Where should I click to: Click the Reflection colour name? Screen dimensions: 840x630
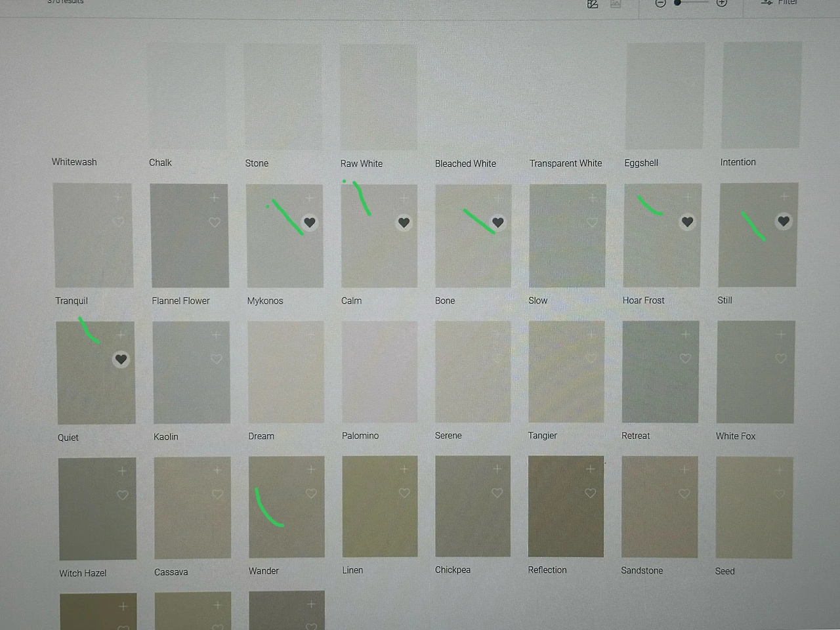tap(547, 570)
